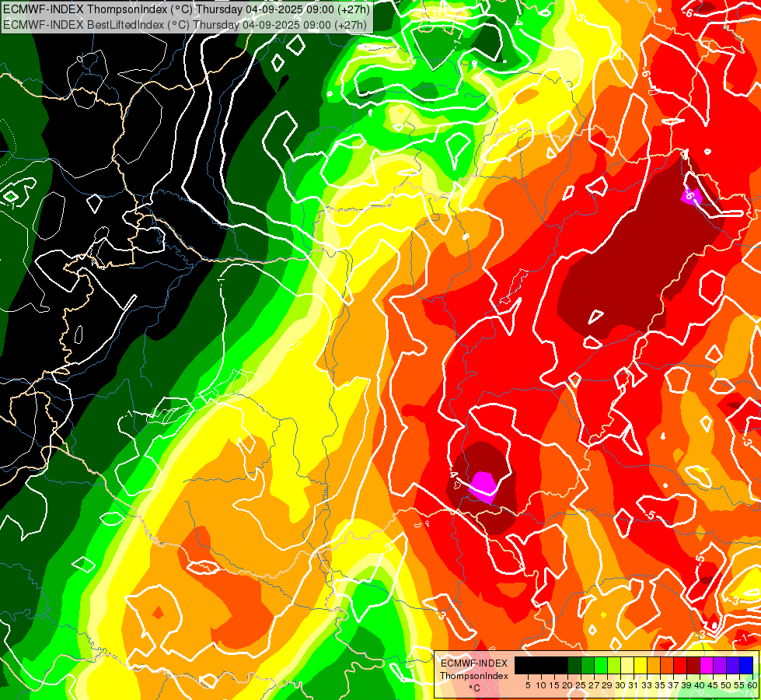Pick the lime legend swatch for 29–30
Image resolution: width=761 pixels, height=700 pixels.
(x=614, y=665)
